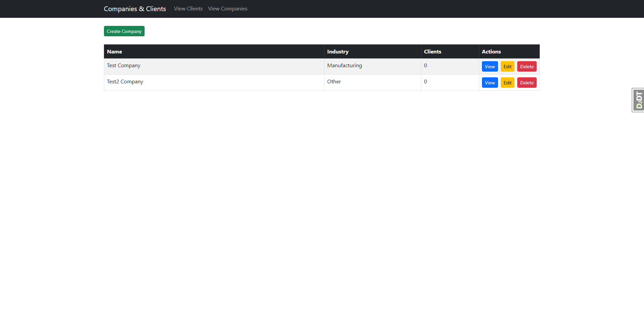
Task: Delete the Test2 Company record
Action: [527, 83]
